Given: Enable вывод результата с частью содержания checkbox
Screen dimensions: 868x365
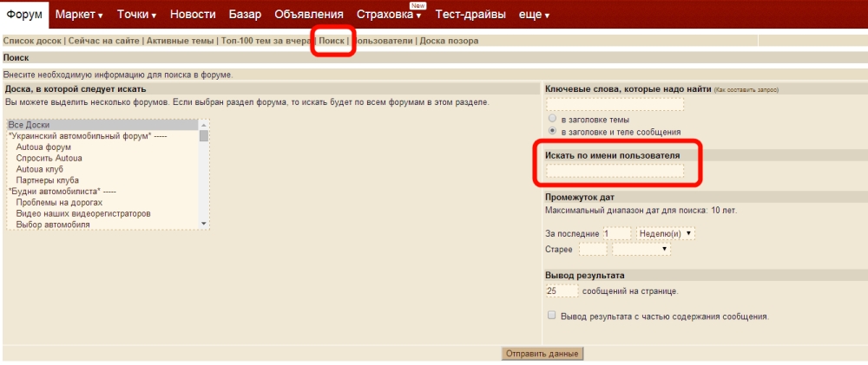Looking at the screenshot, I should point(551,316).
